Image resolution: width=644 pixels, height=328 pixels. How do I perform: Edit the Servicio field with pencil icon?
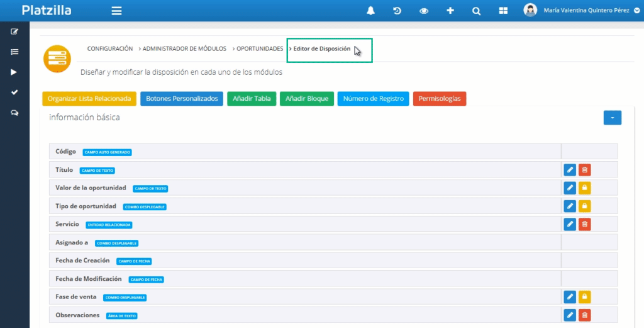pos(570,224)
